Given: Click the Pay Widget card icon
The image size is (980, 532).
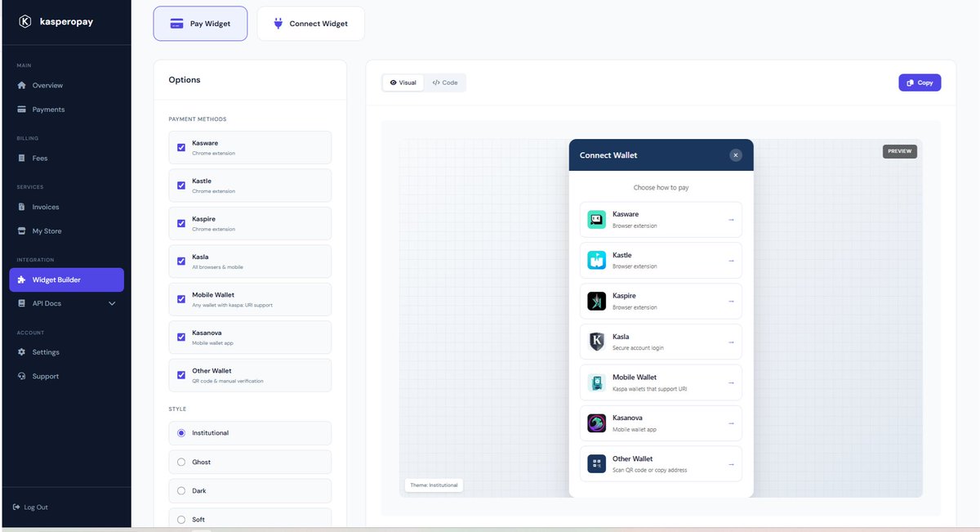Looking at the screenshot, I should (176, 24).
